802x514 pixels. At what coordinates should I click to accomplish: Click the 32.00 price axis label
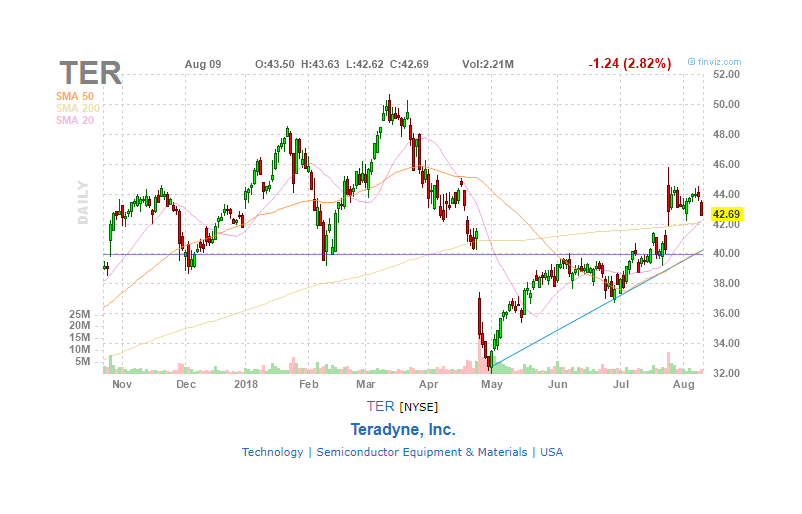[x=726, y=373]
